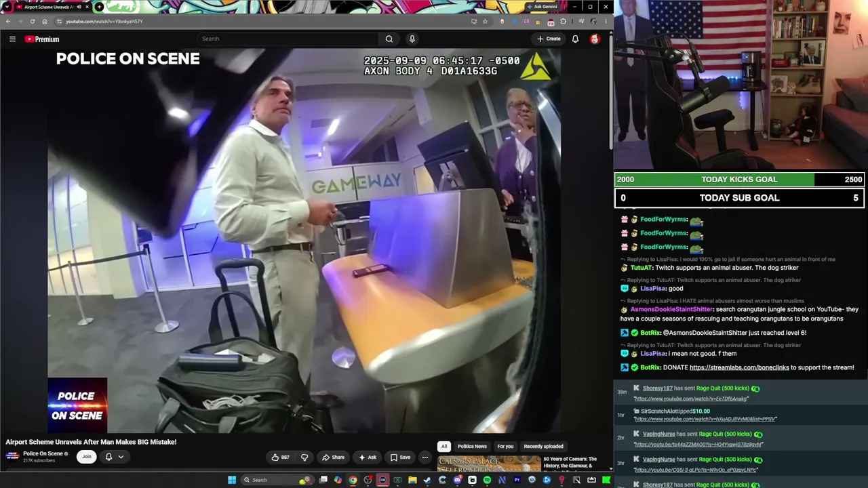Open the browser Extensions puzzle icon

pos(563,21)
